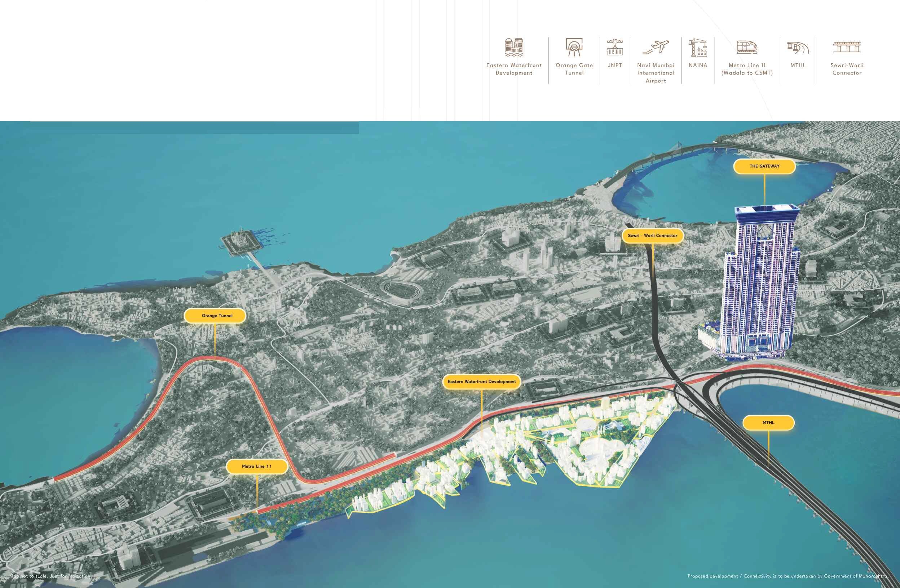900x588 pixels.
Task: Click the Sewri-Worli Connector legend text
Action: coord(847,69)
